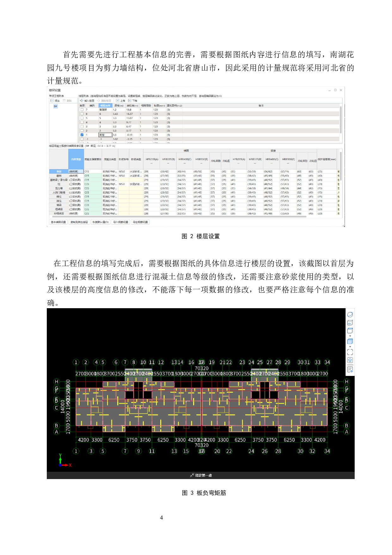Viewport: 392px width, 555px height.
Task: Open dropdown arrow under solid cube
Action: coord(350,347)
